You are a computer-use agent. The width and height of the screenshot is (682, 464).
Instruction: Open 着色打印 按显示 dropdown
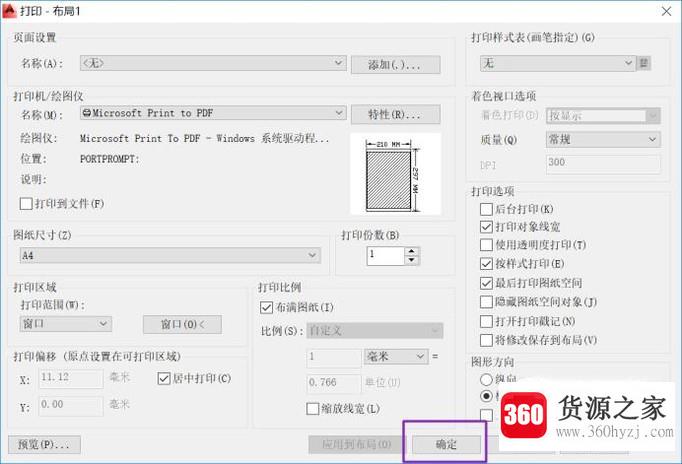603,116
